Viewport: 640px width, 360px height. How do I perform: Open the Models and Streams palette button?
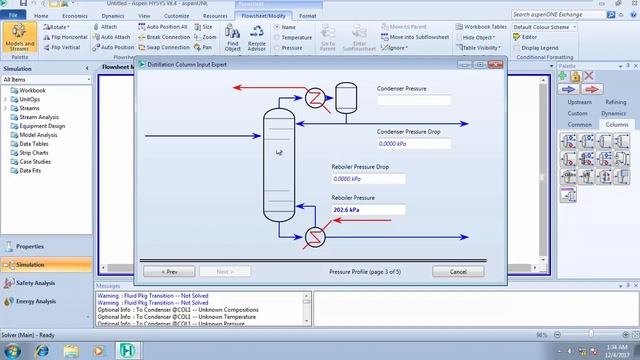[20, 37]
